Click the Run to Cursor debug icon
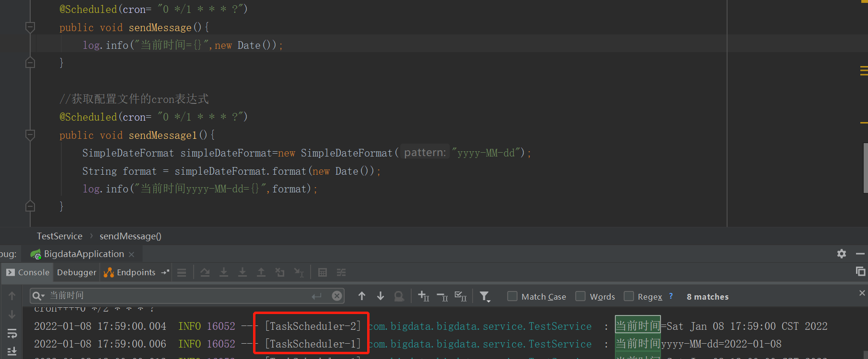Viewport: 868px width, 359px height. (299, 272)
